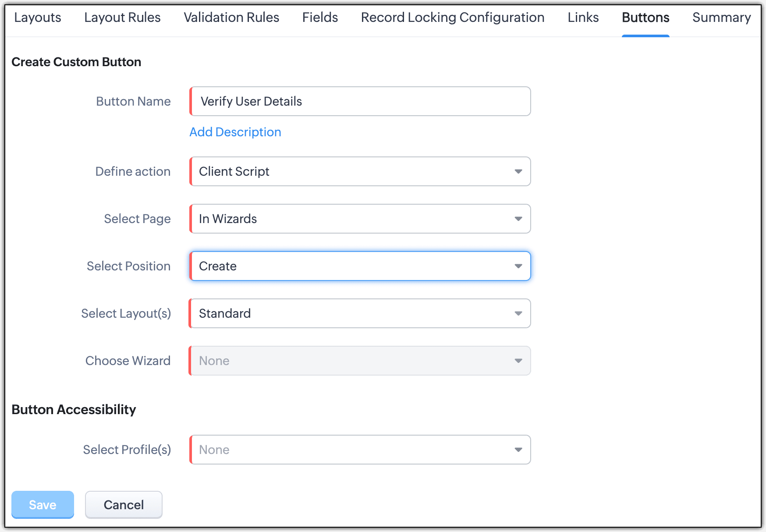The width and height of the screenshot is (766, 532).
Task: Switch to the Layout Rules tab
Action: click(122, 18)
